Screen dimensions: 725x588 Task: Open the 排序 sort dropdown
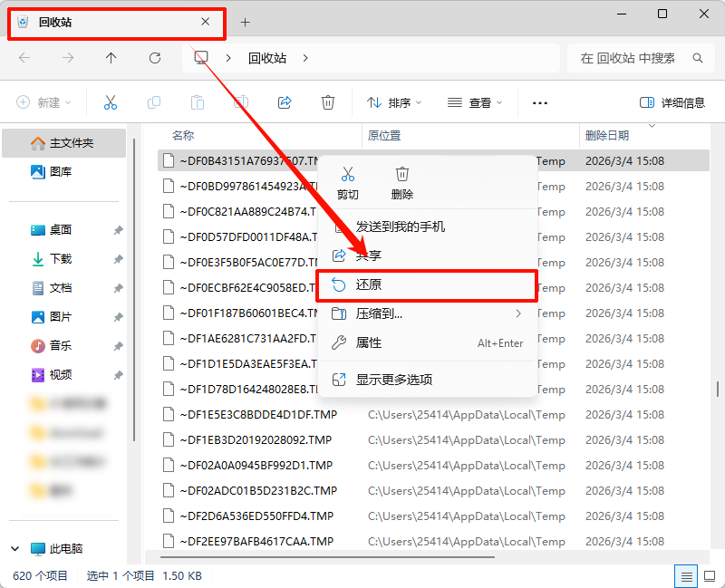[x=393, y=102]
